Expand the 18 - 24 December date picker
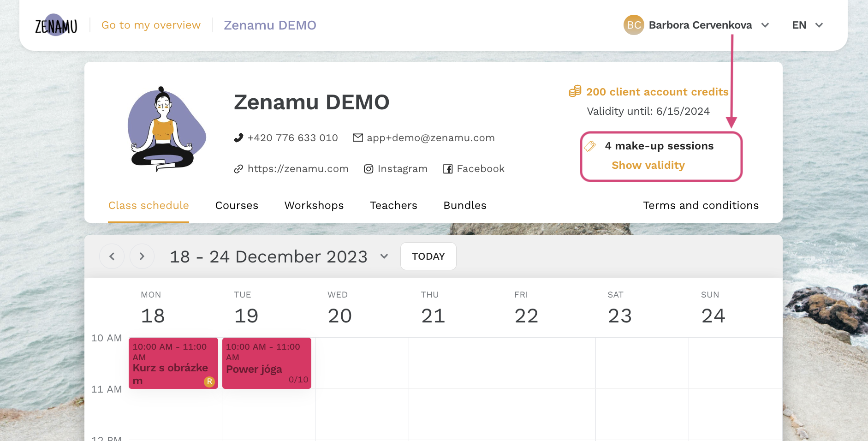This screenshot has height=441, width=868. point(384,256)
